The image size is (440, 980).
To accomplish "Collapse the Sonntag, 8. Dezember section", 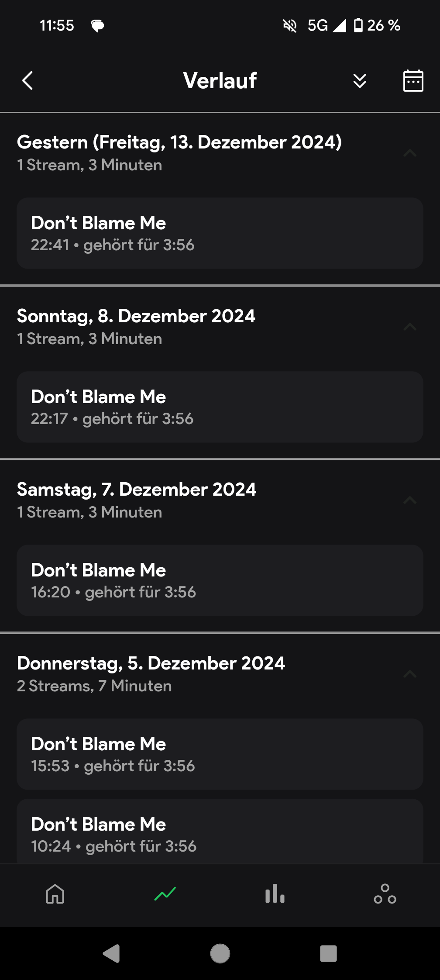I will click(x=410, y=327).
